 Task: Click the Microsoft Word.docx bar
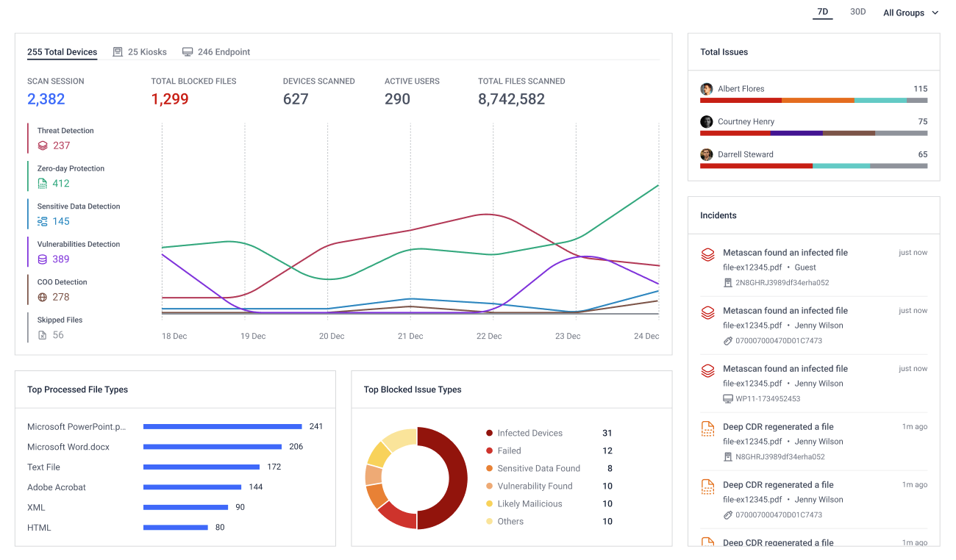213,447
